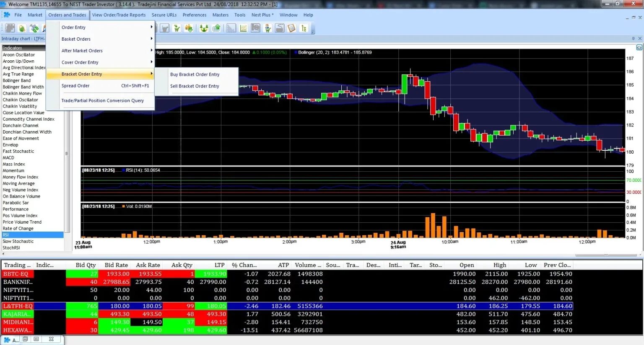
Task: Pin the intraday chart panel
Action: click(633, 39)
